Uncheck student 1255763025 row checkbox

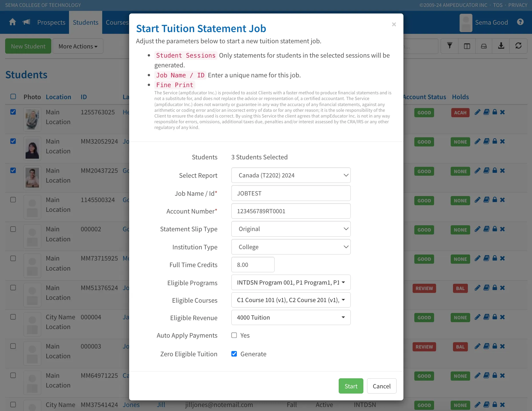[13, 112]
